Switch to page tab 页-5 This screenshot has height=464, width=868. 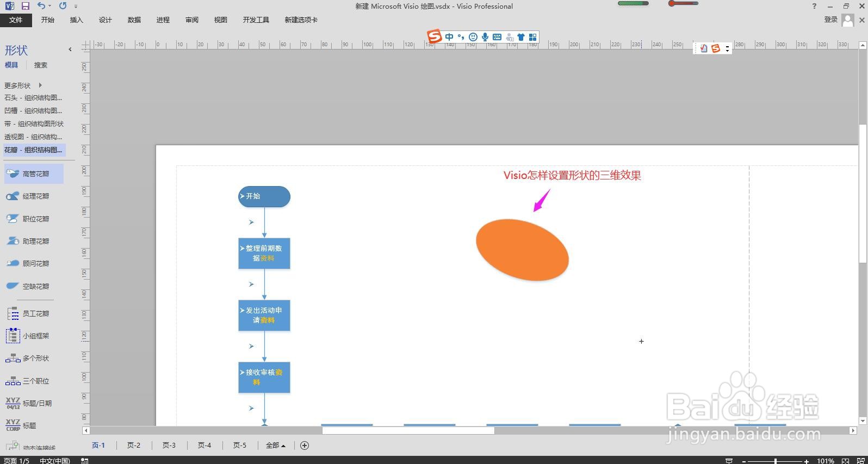pos(240,446)
